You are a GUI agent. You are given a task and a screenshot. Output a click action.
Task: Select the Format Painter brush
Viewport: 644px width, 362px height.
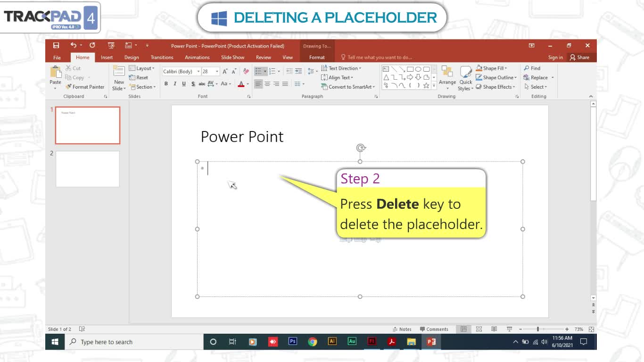tap(85, 87)
